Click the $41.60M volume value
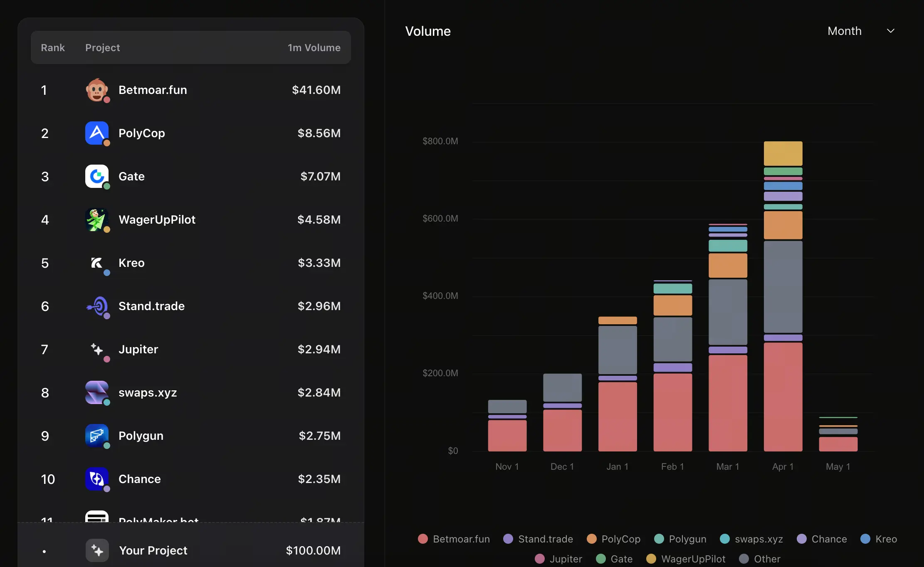Screen dimensions: 924x567 tap(316, 90)
